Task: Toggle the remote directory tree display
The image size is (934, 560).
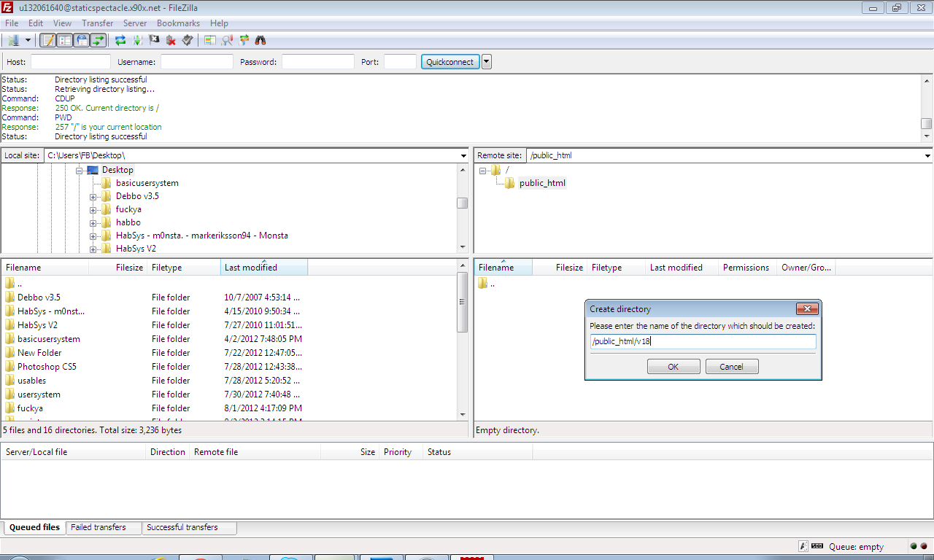Action: click(x=81, y=40)
